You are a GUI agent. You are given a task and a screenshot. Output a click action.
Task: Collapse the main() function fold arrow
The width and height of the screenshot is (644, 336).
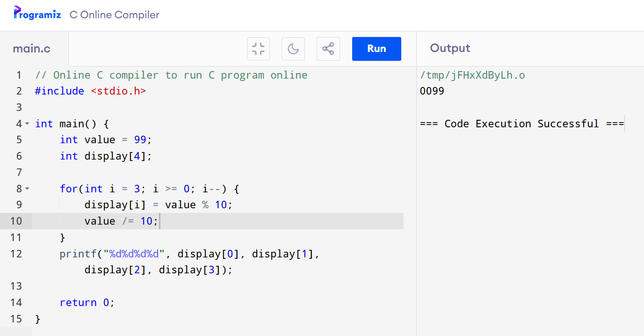(27, 124)
